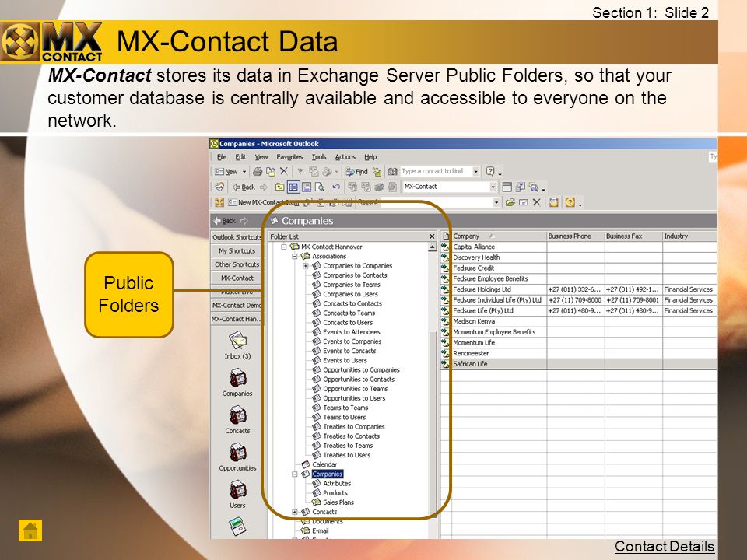
Task: Click the Back arrow in the folder banner
Action: click(223, 220)
